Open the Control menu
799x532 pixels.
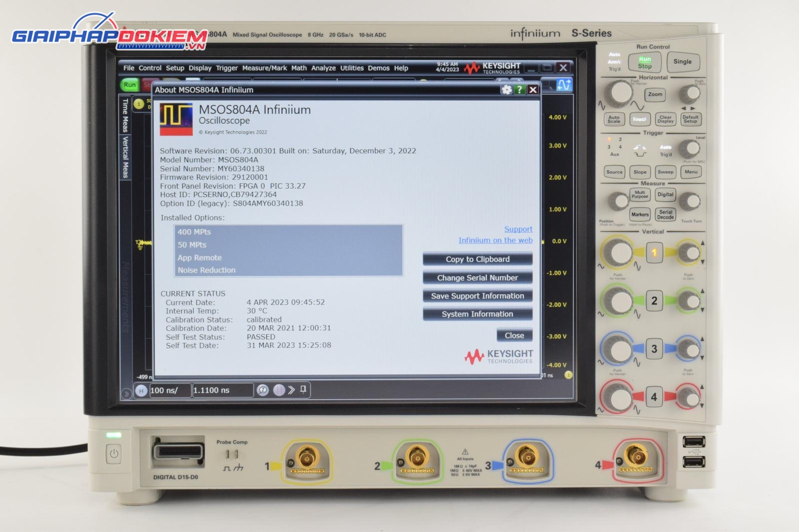coord(150,68)
